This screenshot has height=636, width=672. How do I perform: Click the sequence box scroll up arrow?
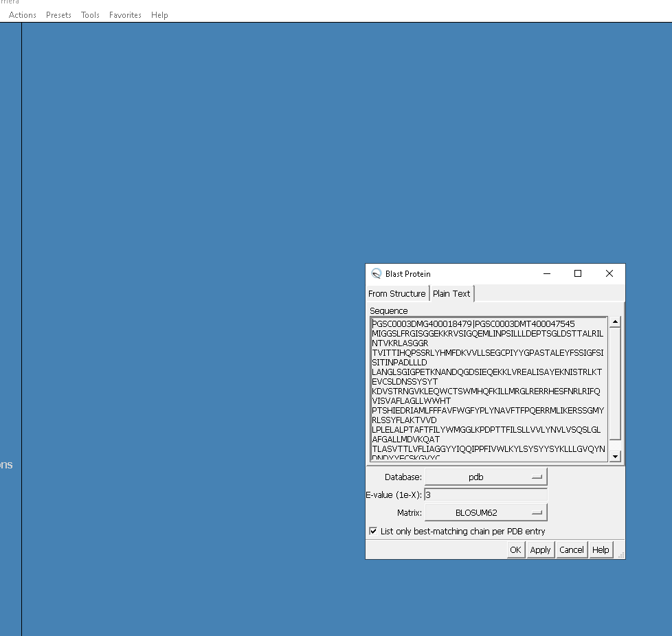(615, 321)
